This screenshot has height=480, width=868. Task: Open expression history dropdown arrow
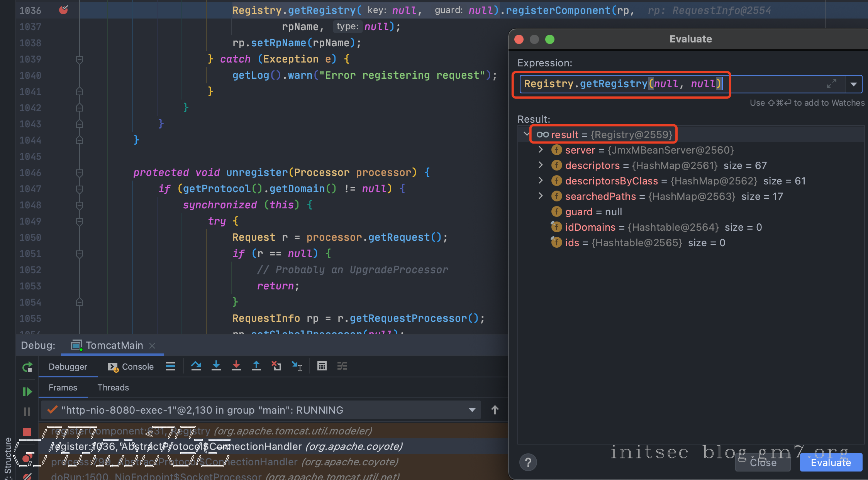(x=853, y=84)
